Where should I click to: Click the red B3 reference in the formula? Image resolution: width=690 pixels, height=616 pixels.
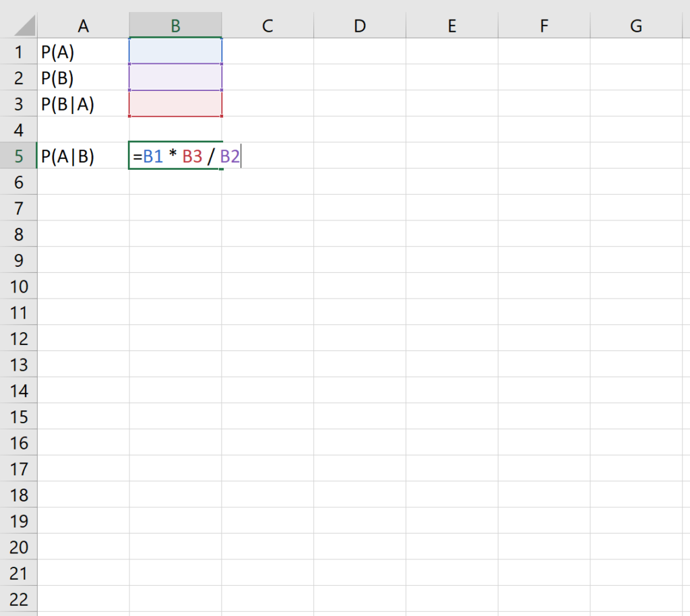[191, 156]
